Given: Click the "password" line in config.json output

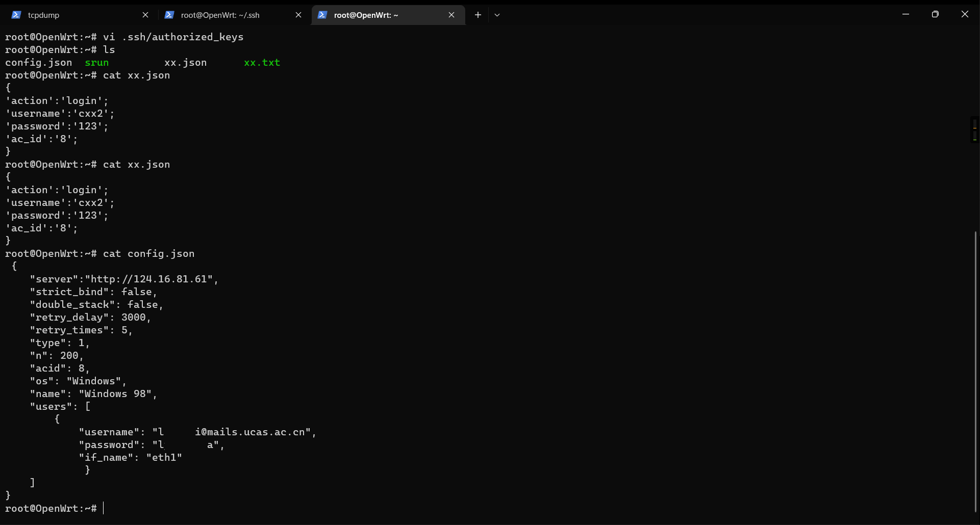Looking at the screenshot, I should point(152,444).
